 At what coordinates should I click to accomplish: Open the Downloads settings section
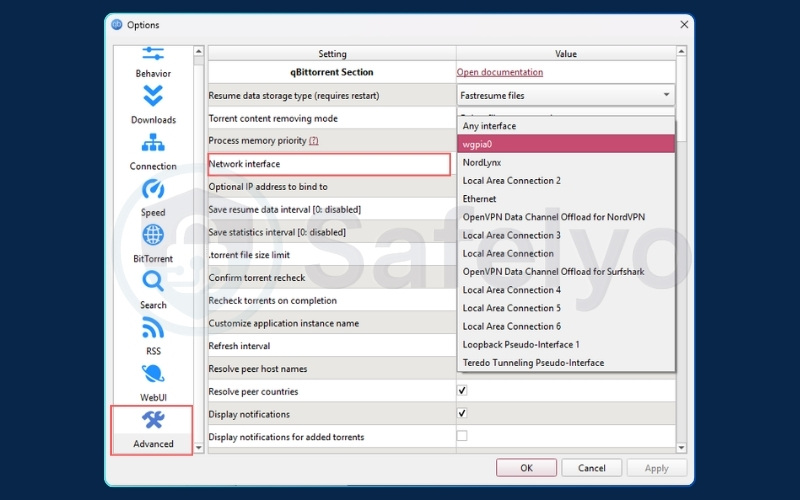153,105
